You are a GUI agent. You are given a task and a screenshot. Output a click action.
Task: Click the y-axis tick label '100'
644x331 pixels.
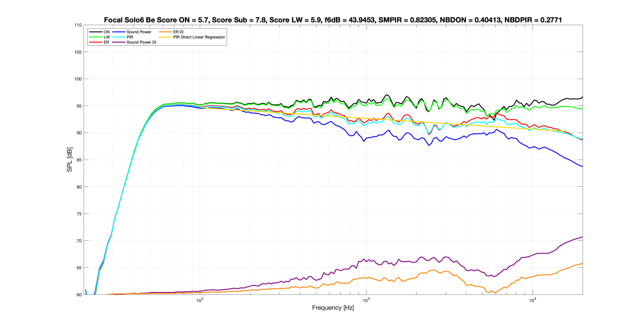(78, 79)
